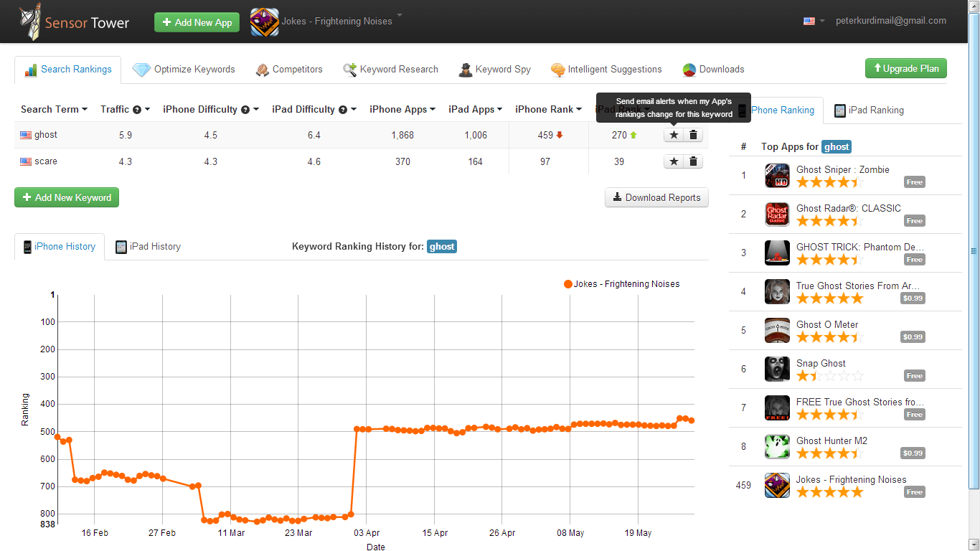The width and height of the screenshot is (980, 551).
Task: Click the scare row US flag icon
Action: coord(26,161)
